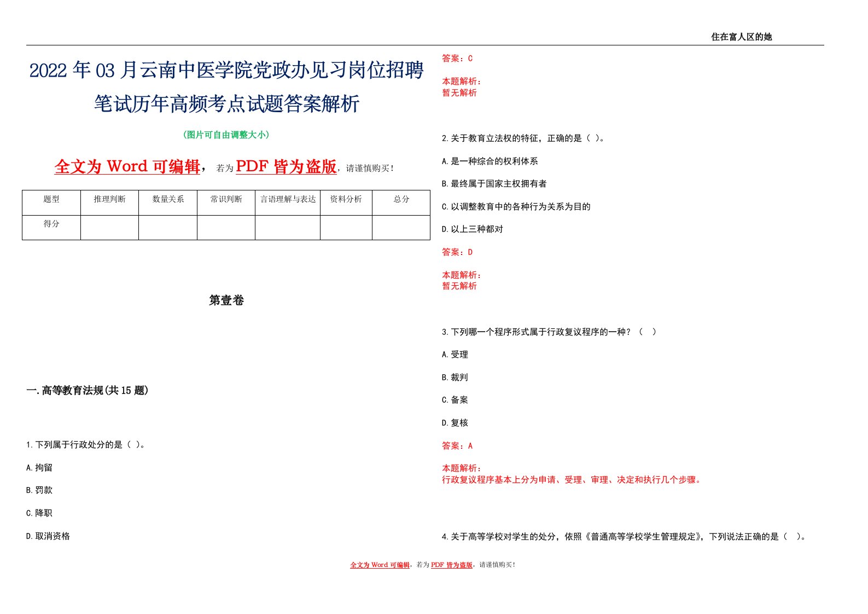This screenshot has width=868, height=614.
Task: Click question 2 关于教育立法权的特征
Action: 523,138
